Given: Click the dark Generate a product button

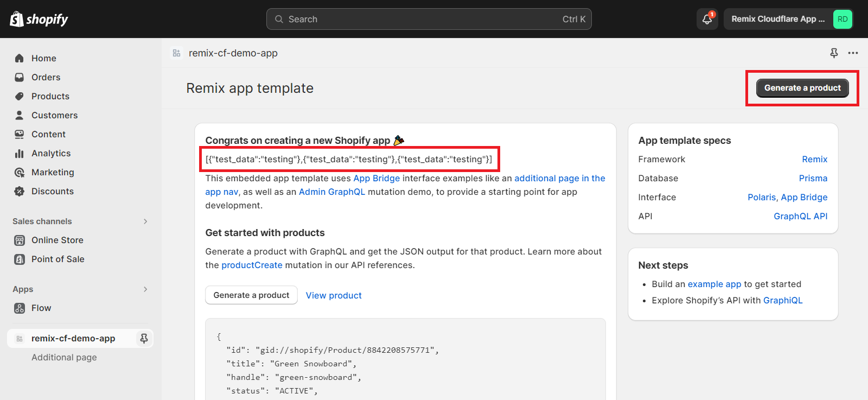Looking at the screenshot, I should pyautogui.click(x=802, y=88).
